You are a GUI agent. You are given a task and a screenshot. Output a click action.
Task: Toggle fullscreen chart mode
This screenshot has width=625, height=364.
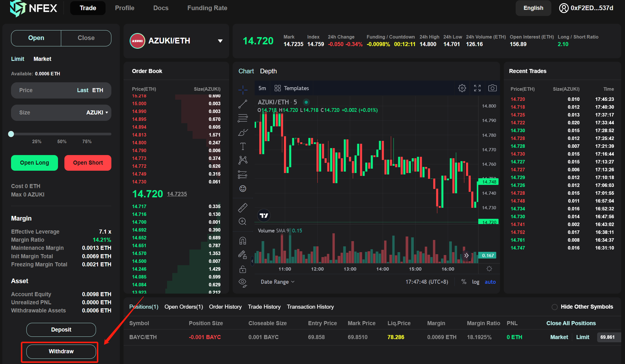coord(477,88)
